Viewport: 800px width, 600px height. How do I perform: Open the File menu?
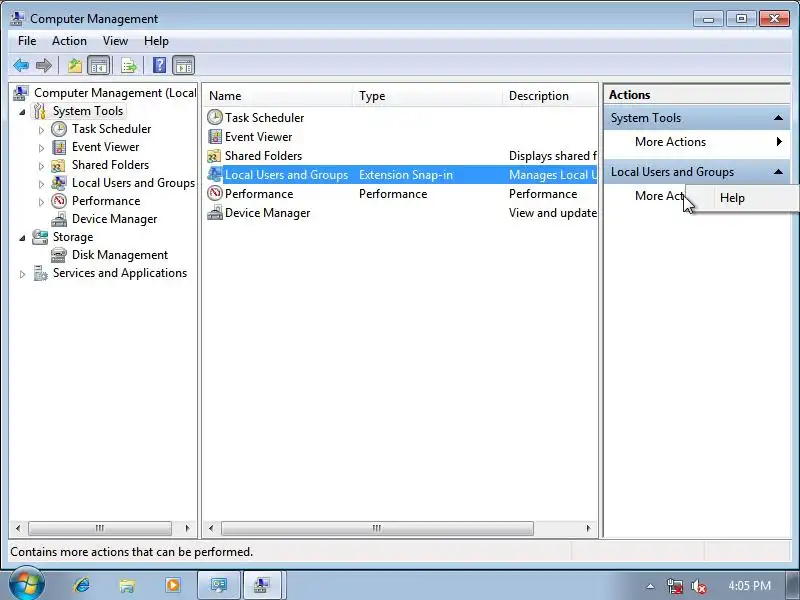27,41
